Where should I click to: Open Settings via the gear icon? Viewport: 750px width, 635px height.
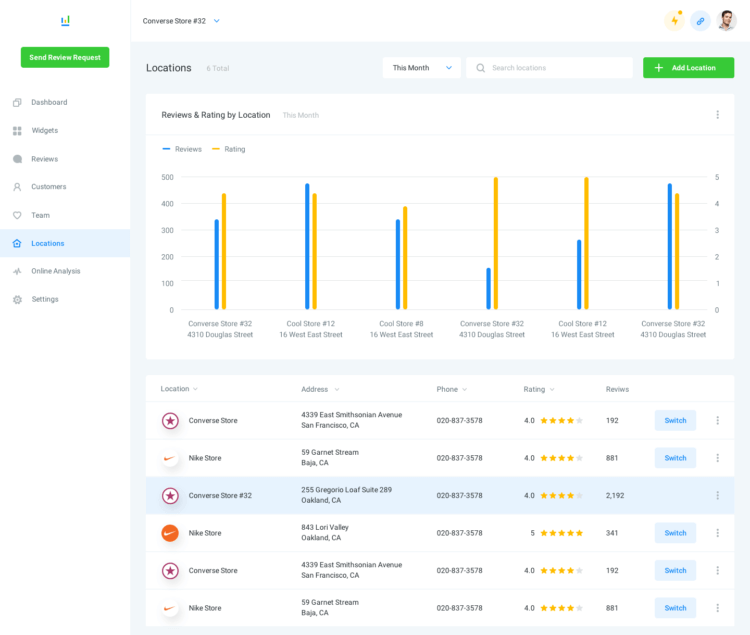(x=17, y=299)
